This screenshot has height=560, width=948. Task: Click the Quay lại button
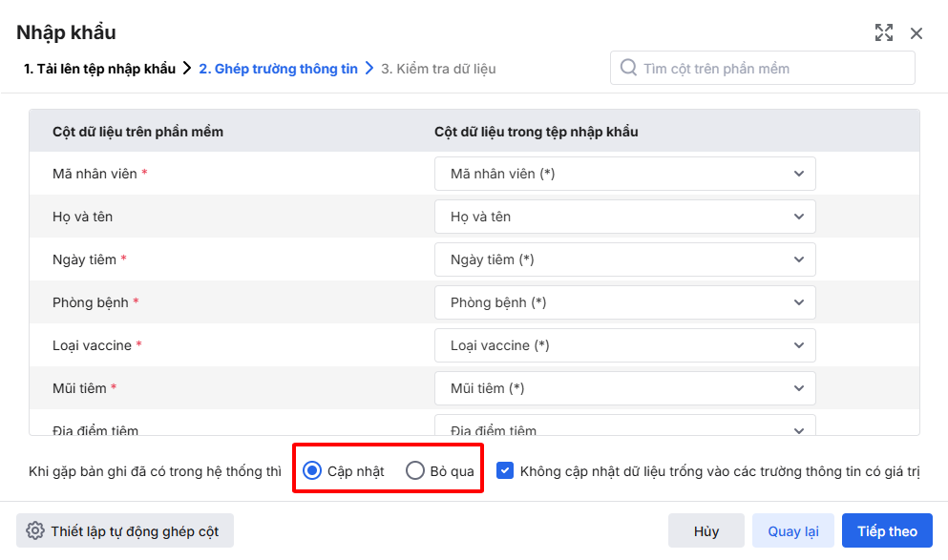[793, 531]
